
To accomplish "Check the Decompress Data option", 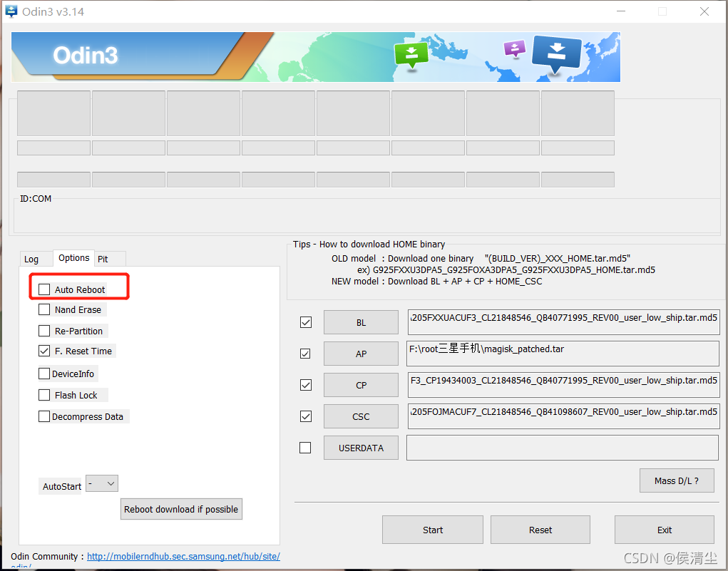I will click(44, 416).
